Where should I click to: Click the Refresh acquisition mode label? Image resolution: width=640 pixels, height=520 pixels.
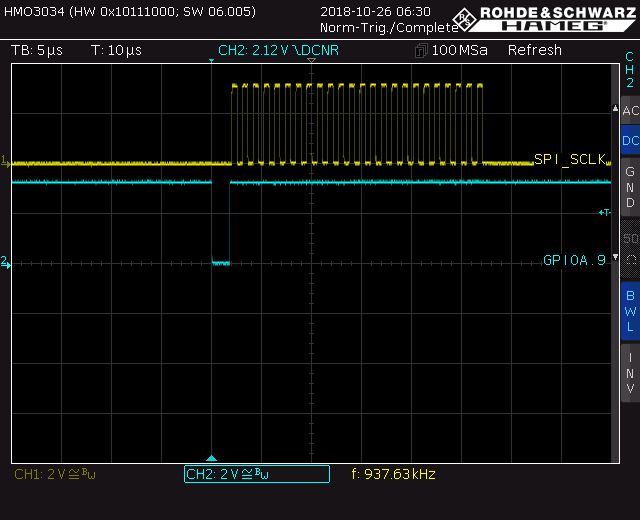pyautogui.click(x=535, y=50)
